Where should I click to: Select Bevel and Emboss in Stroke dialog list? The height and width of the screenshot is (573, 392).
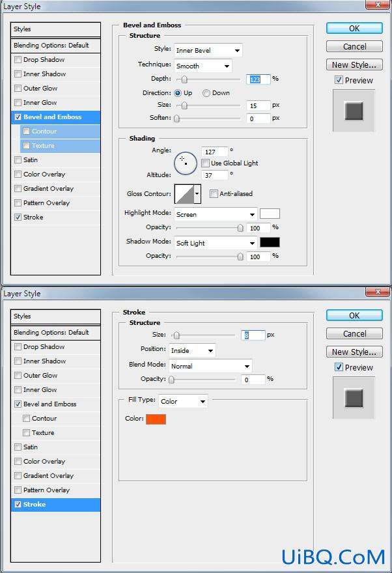[55, 404]
